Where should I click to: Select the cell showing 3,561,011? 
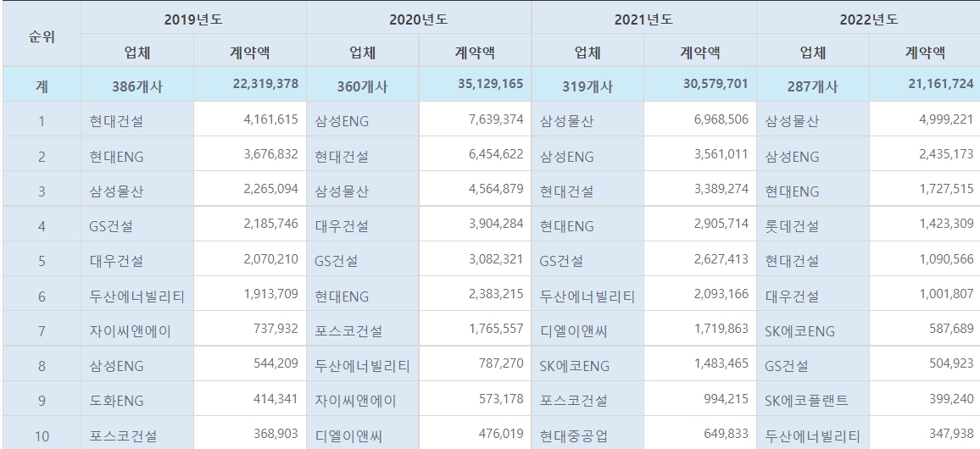[700, 154]
